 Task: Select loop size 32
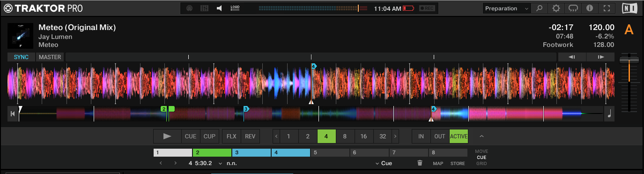point(383,136)
